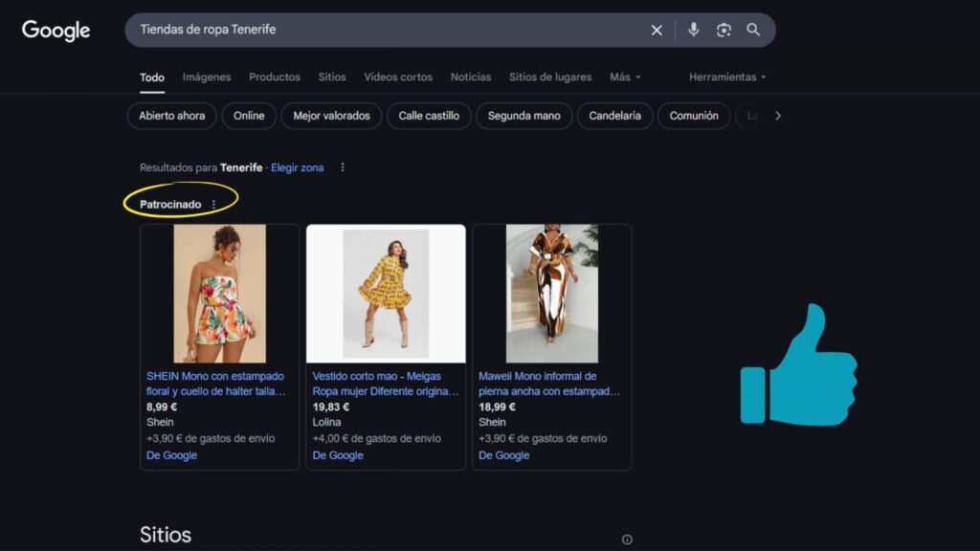The height and width of the screenshot is (551, 980).
Task: Click the magnifying glass search icon
Action: click(753, 30)
